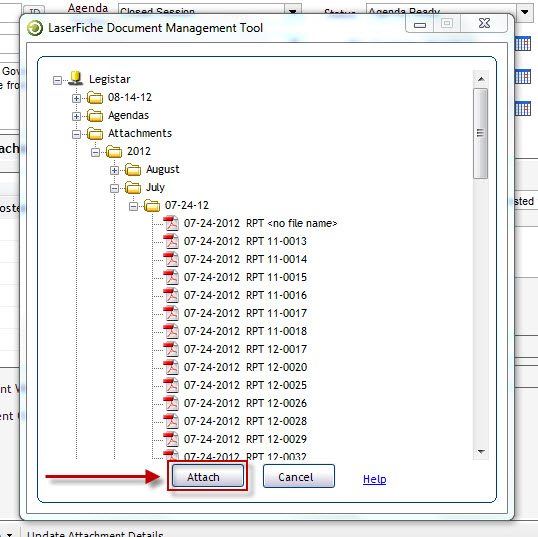Expand the Agendas folder node

tap(76, 116)
